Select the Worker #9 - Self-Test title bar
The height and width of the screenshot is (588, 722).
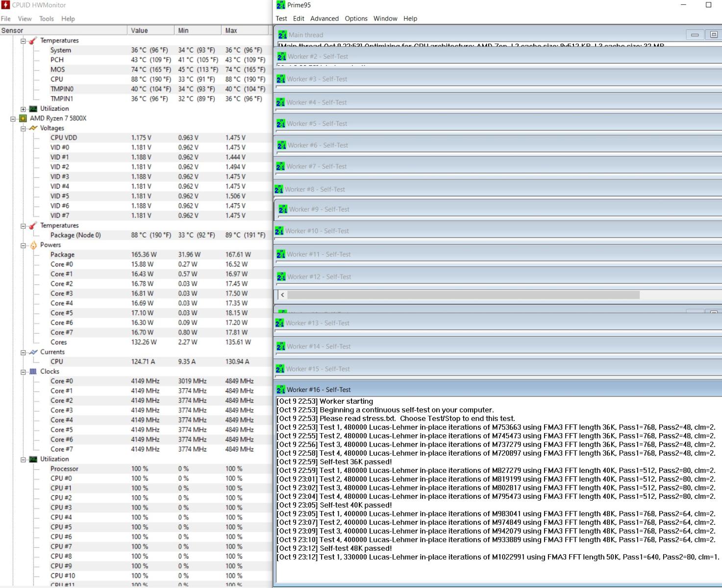pyautogui.click(x=498, y=209)
